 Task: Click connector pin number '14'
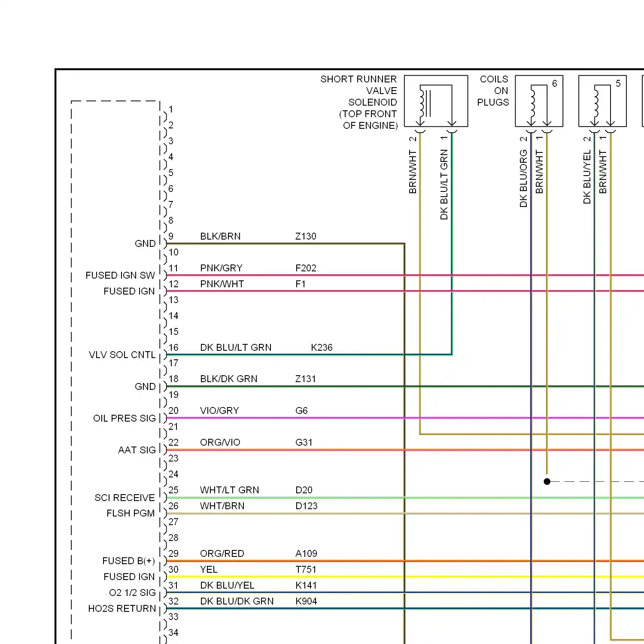pos(173,316)
